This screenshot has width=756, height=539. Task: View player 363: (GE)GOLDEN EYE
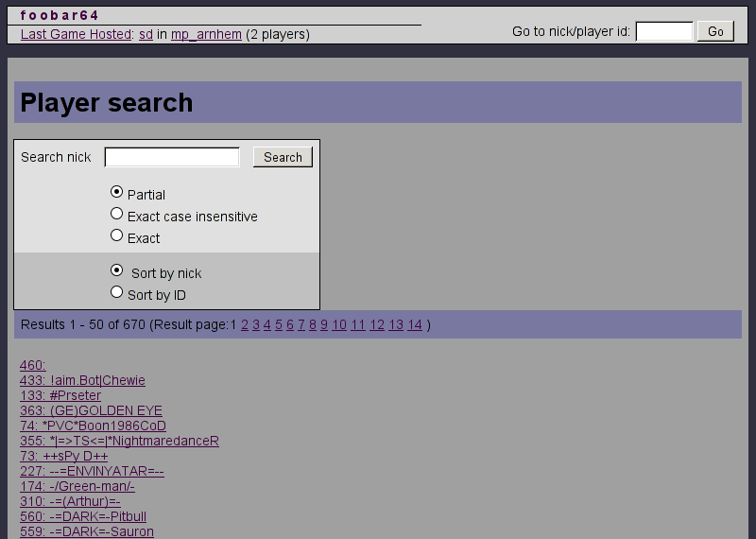coord(91,410)
